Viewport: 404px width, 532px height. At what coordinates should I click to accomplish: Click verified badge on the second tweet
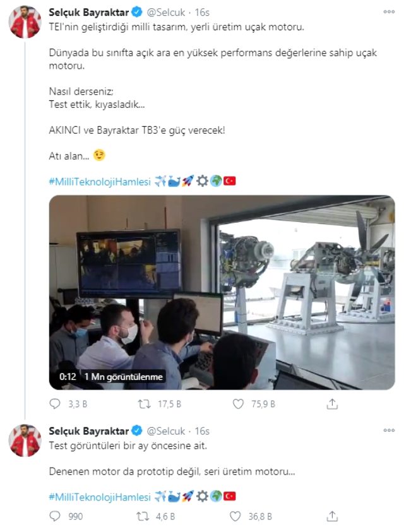[x=136, y=431]
